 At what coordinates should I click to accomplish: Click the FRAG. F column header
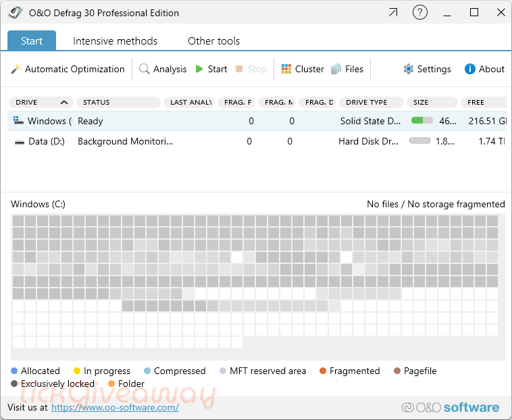[x=237, y=102]
